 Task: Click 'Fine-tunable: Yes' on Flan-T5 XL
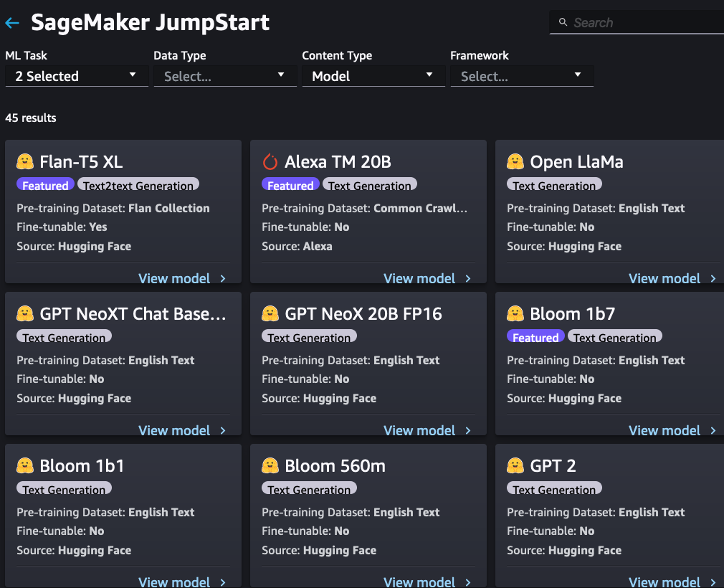click(62, 227)
